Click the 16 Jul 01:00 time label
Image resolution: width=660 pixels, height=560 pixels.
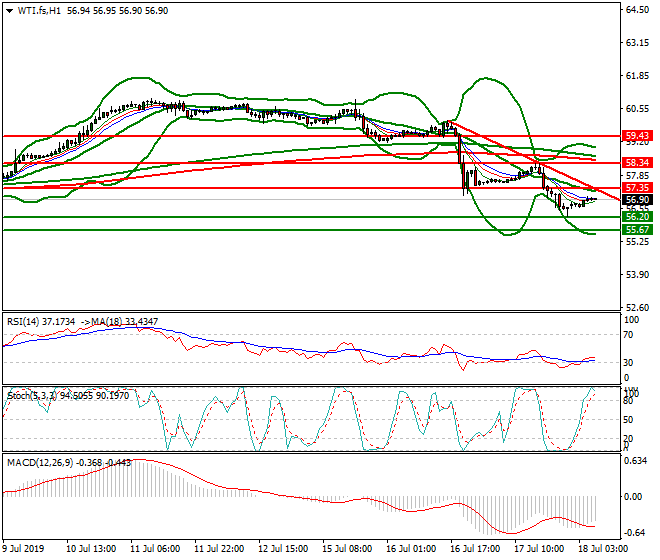(411, 549)
